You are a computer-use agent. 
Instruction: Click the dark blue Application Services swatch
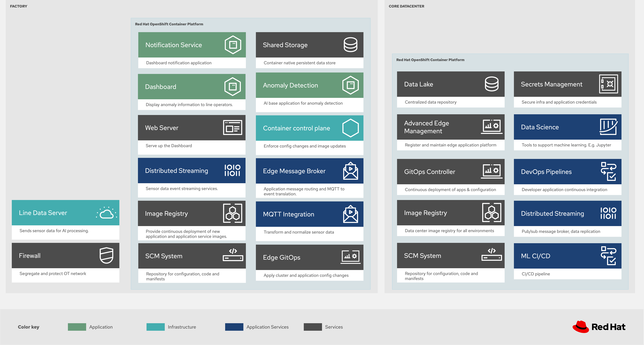(234, 327)
